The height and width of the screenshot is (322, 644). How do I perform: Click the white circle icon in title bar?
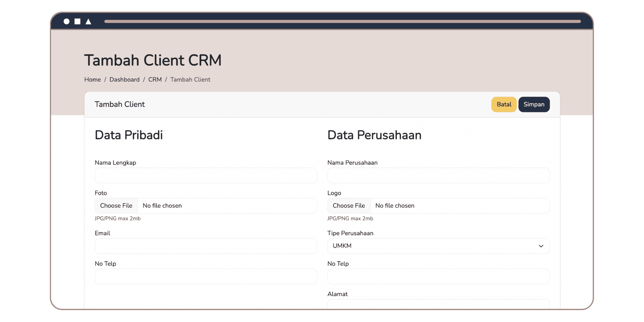click(x=67, y=22)
